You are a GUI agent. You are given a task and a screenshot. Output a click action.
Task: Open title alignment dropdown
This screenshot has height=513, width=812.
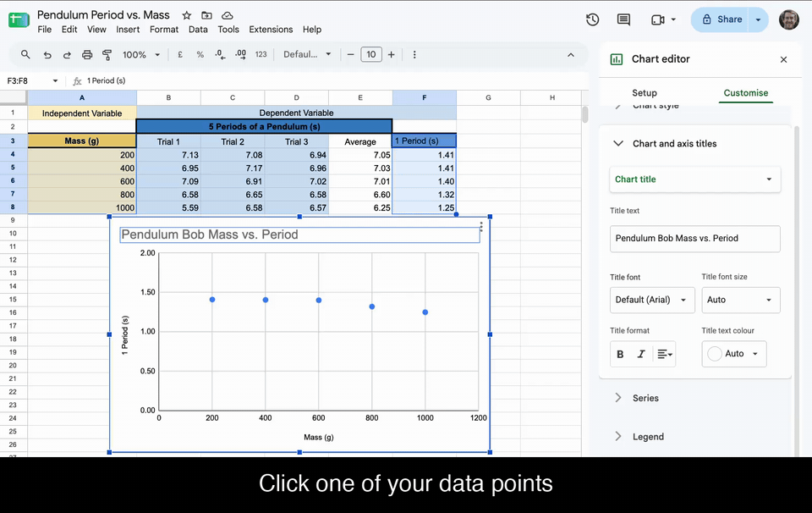coord(665,355)
